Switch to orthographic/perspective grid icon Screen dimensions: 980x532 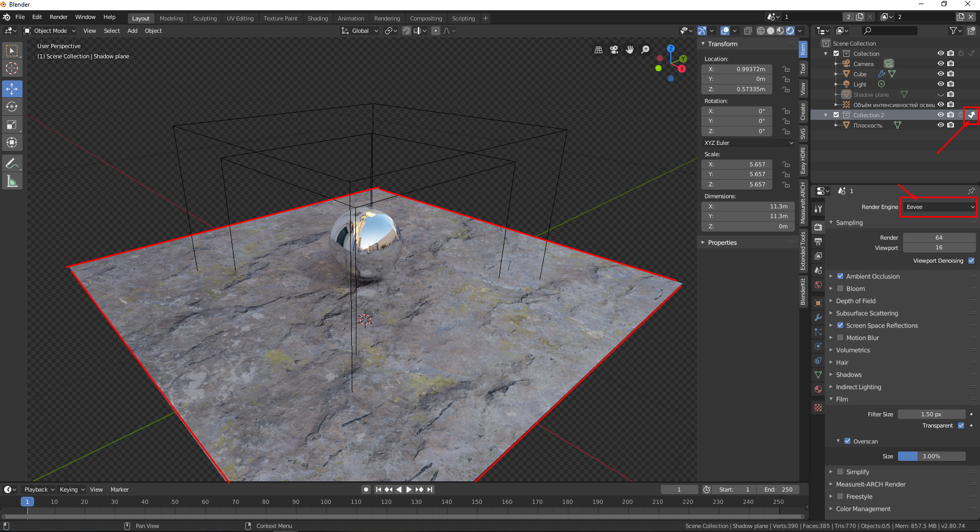point(598,50)
